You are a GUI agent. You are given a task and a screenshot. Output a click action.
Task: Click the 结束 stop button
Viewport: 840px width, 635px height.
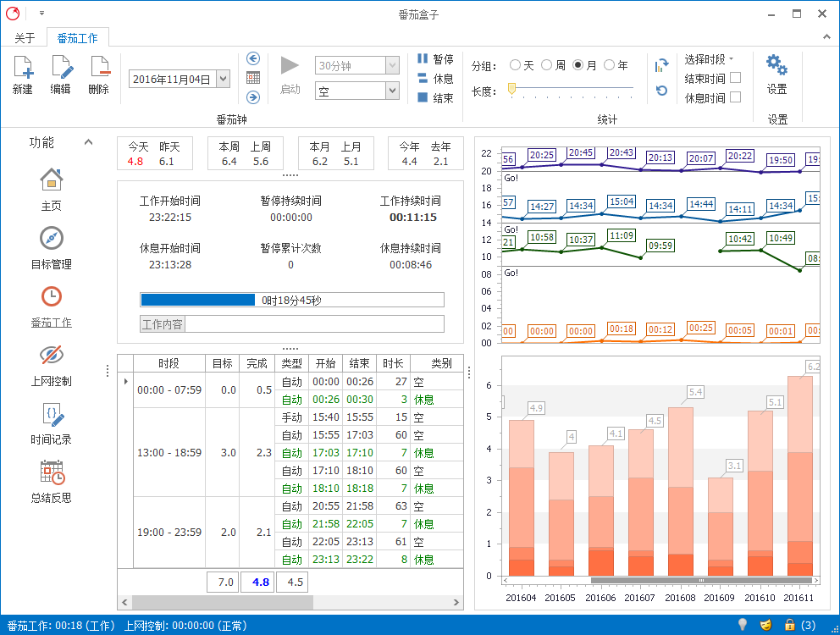[435, 98]
